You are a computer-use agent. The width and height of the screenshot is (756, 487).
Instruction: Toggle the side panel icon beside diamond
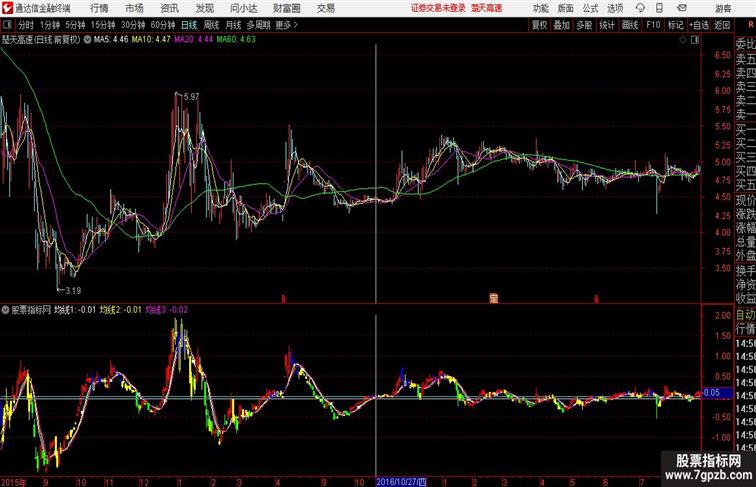point(695,40)
